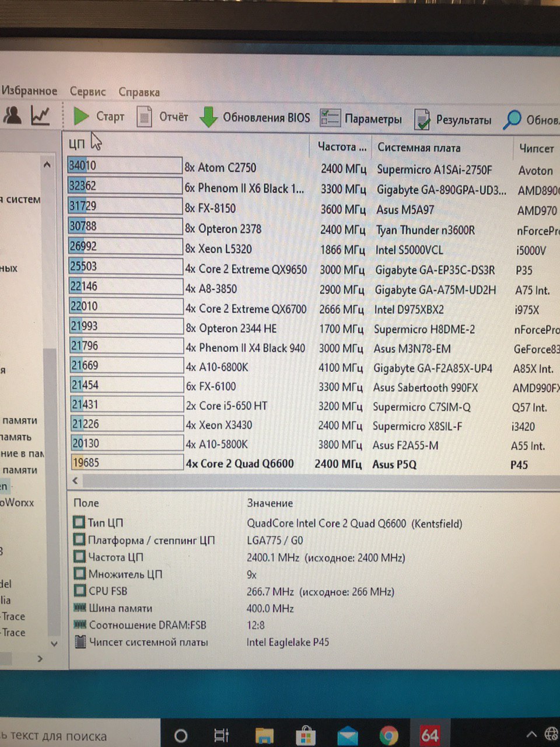This screenshot has height=747, width=560.
Task: Open the Параметры settings icon
Action: pyautogui.click(x=330, y=118)
